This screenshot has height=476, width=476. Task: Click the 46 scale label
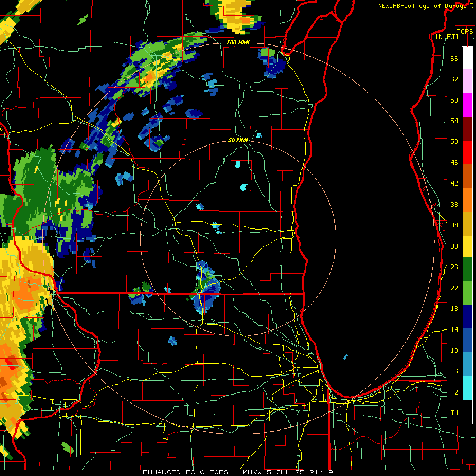(454, 163)
